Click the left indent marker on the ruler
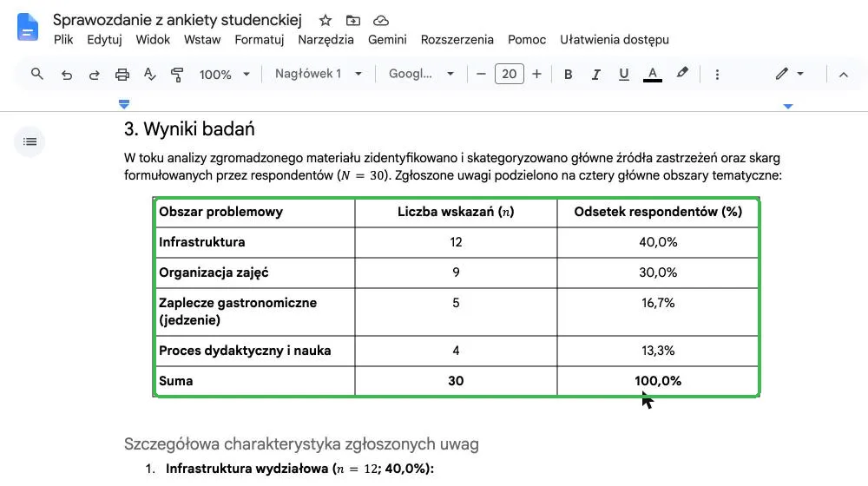This screenshot has width=868, height=486. 124,104
